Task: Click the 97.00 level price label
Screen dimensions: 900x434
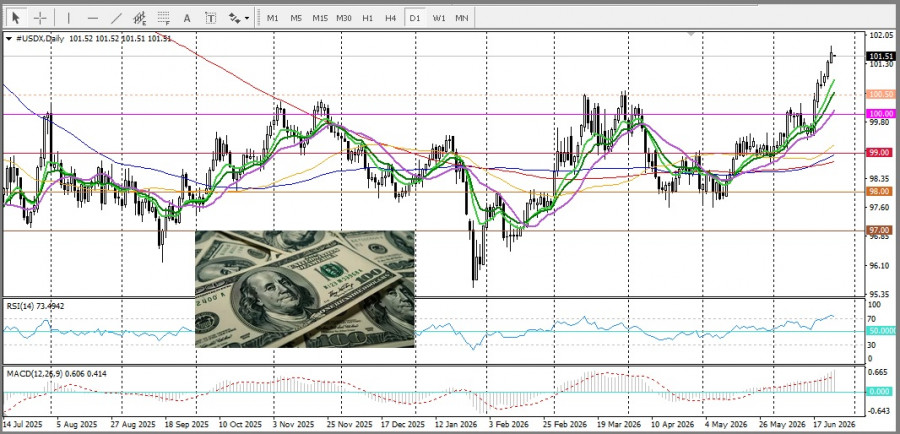Action: click(881, 230)
